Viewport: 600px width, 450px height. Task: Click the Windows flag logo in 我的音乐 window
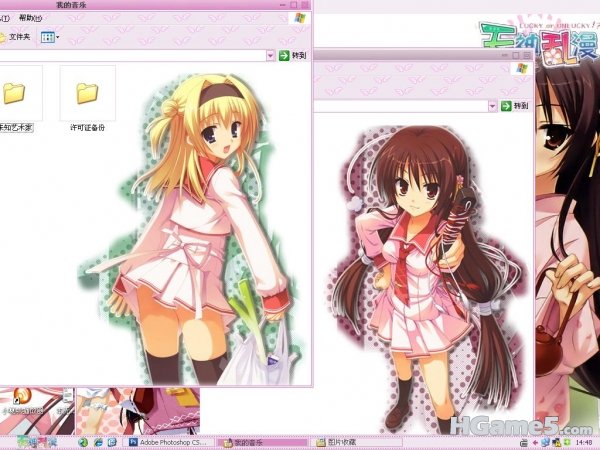(300, 18)
